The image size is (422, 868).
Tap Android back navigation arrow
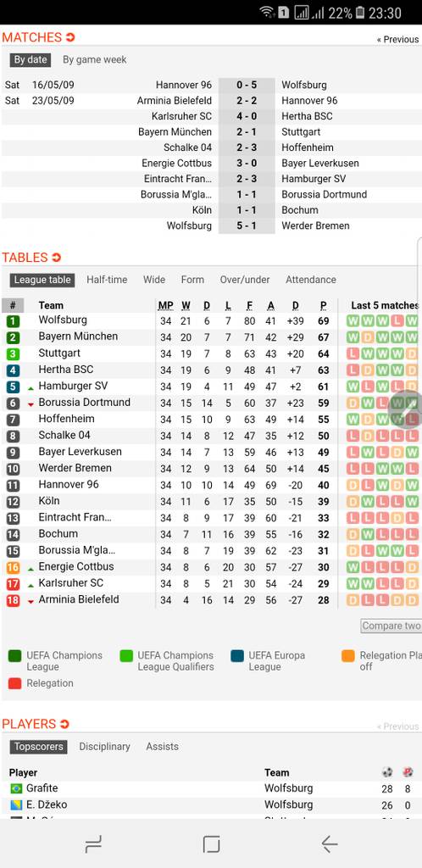click(330, 844)
